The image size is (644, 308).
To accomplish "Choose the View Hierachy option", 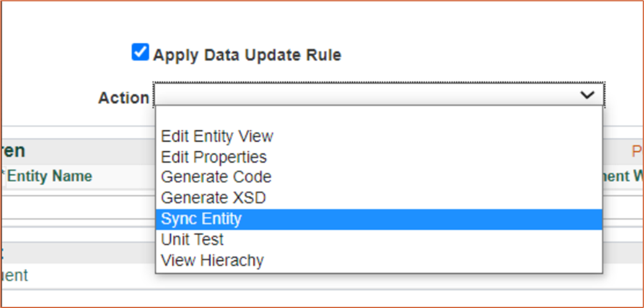I will tap(212, 260).
